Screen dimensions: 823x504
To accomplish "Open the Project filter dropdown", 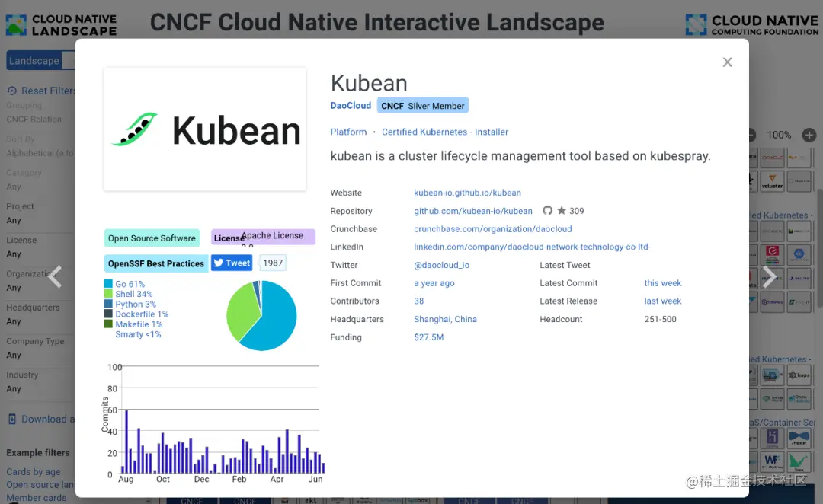I will click(40, 220).
